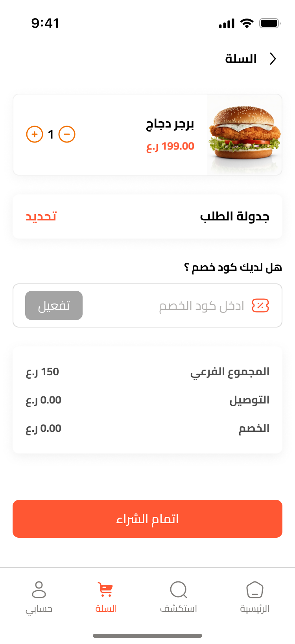Viewport: 295px width, 644px height.
Task: Tap تحديد to schedule the order
Action: [41, 217]
